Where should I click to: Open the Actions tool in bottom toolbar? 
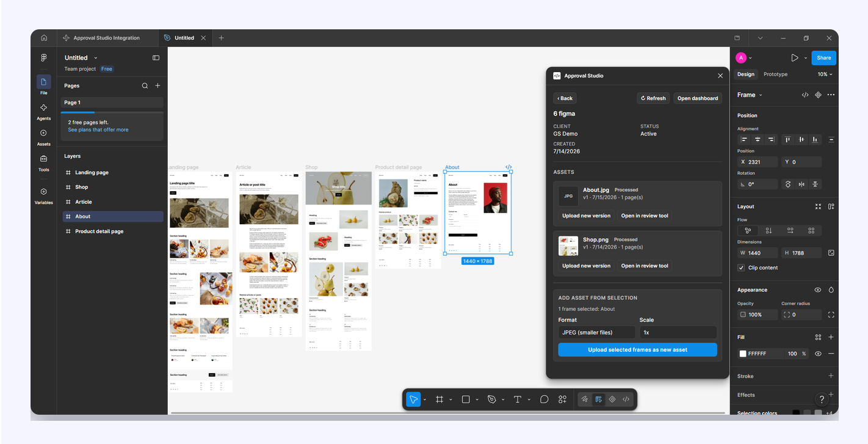pyautogui.click(x=563, y=399)
